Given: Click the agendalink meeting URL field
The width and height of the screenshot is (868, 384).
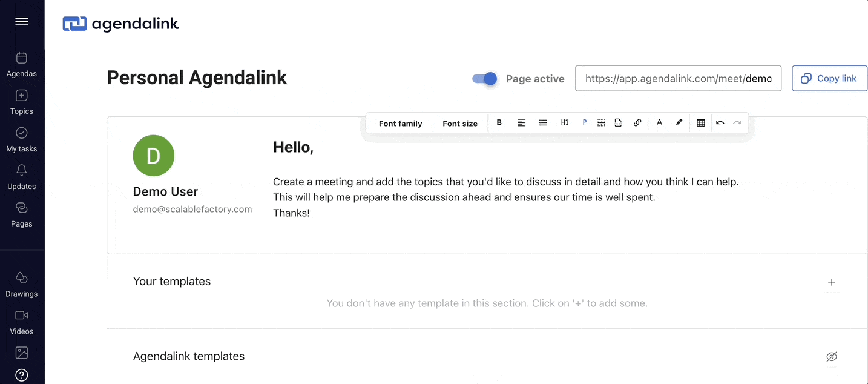Looking at the screenshot, I should (x=678, y=79).
